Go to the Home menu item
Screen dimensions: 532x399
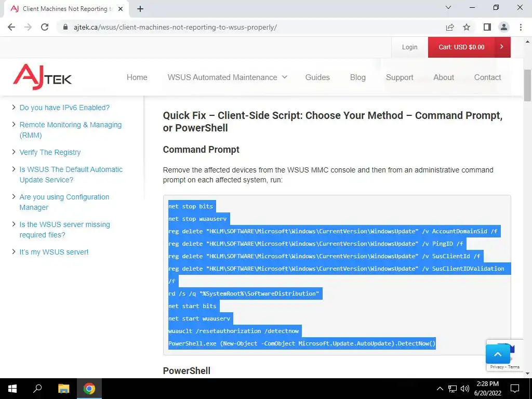click(x=137, y=77)
